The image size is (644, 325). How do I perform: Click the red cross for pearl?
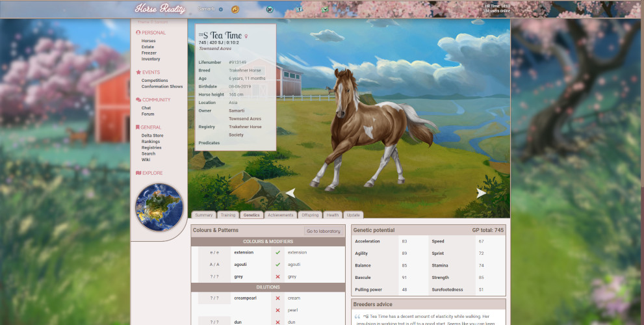[x=277, y=310]
